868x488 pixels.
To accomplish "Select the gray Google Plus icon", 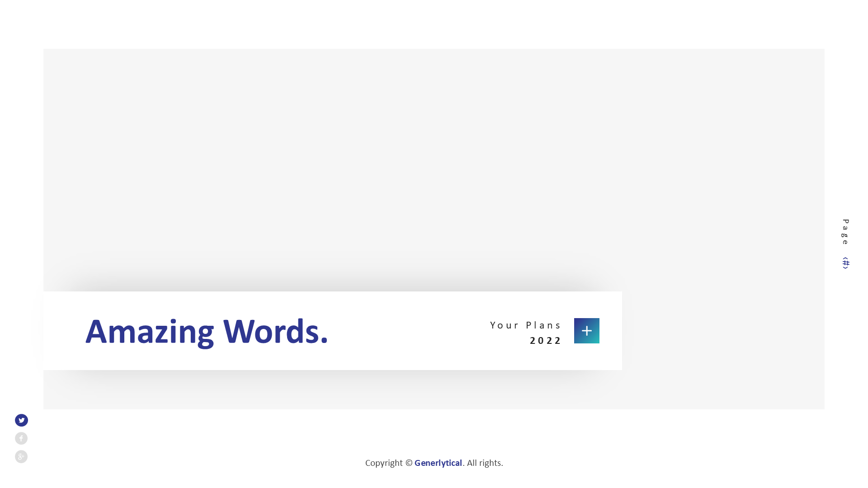I will coord(21,456).
